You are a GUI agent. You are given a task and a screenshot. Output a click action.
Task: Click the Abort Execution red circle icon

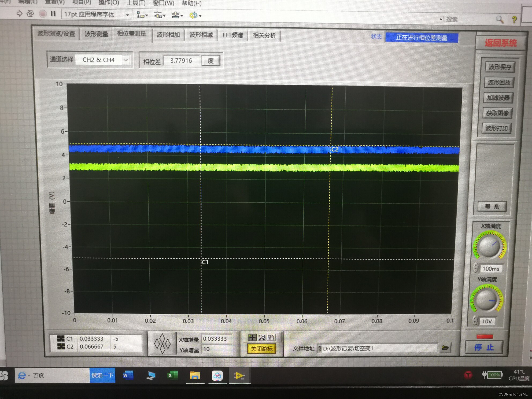[x=42, y=13]
